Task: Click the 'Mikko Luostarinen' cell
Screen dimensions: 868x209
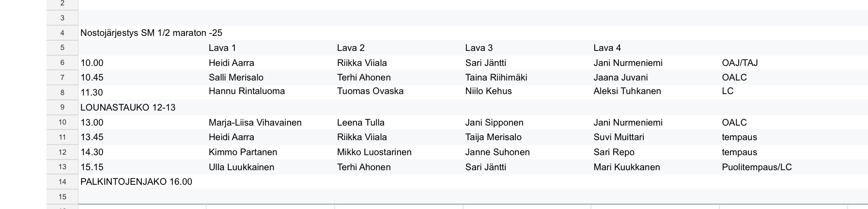Action: click(x=374, y=152)
